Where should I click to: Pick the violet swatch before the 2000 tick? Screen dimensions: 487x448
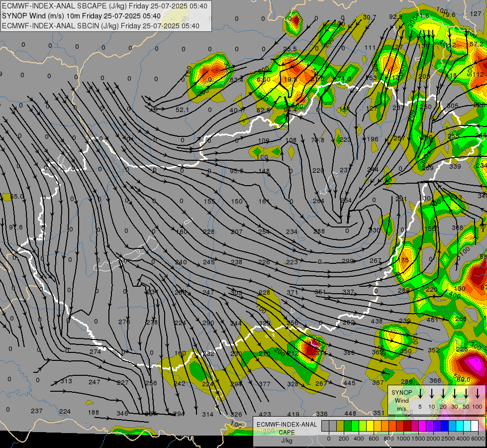pos(429,426)
